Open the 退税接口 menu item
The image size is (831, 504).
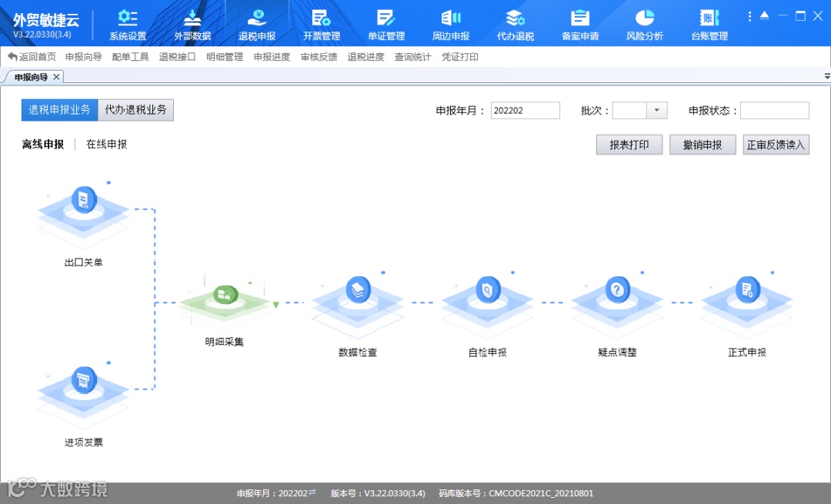pos(178,57)
